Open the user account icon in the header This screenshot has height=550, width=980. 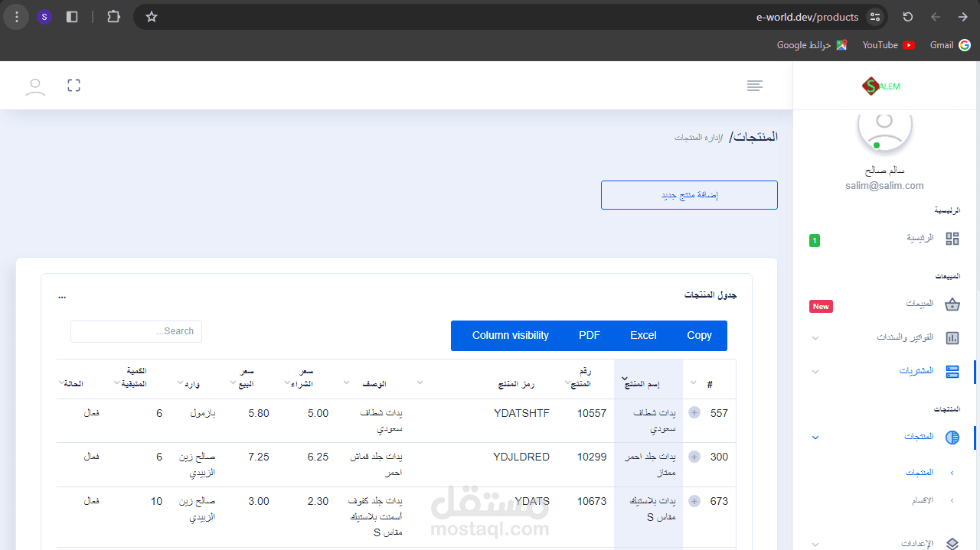click(35, 86)
